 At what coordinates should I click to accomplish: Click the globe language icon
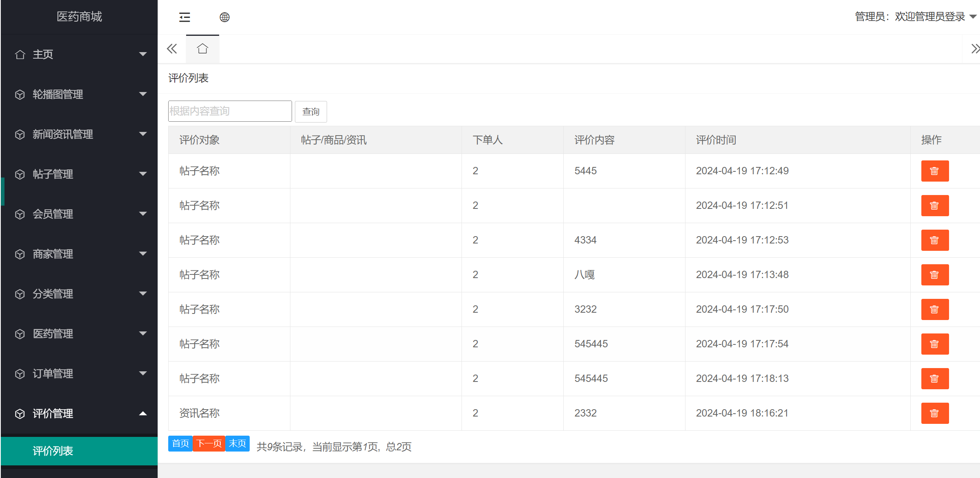(224, 17)
